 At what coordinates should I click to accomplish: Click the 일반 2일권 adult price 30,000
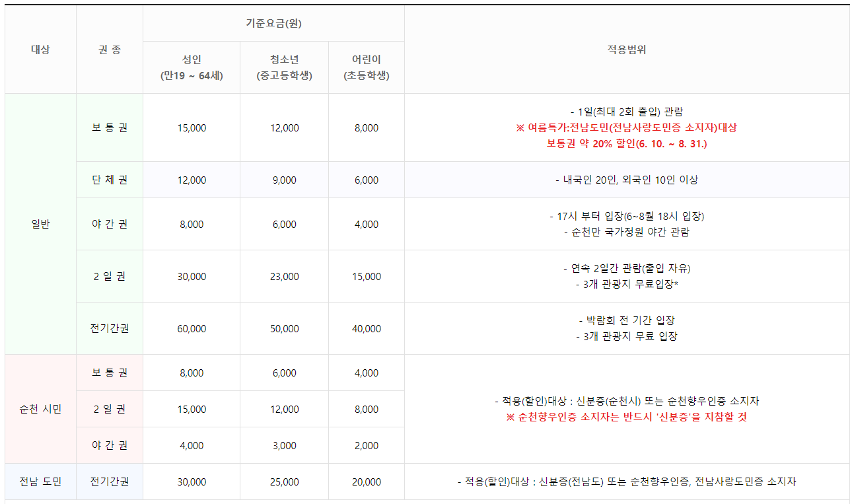pyautogui.click(x=192, y=276)
